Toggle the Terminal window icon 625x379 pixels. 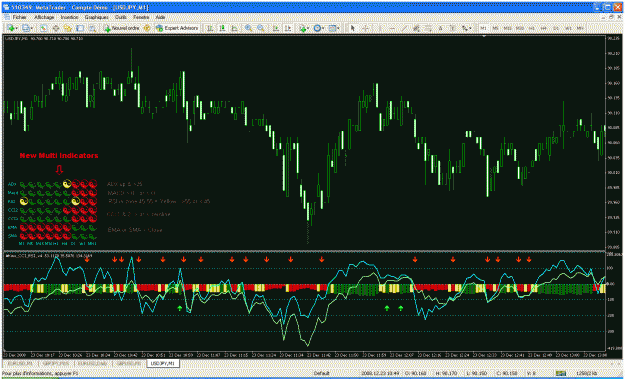coord(80,28)
